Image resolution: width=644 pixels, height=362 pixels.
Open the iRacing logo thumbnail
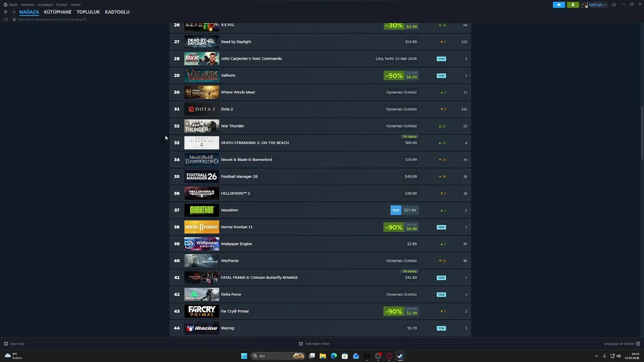pyautogui.click(x=201, y=328)
